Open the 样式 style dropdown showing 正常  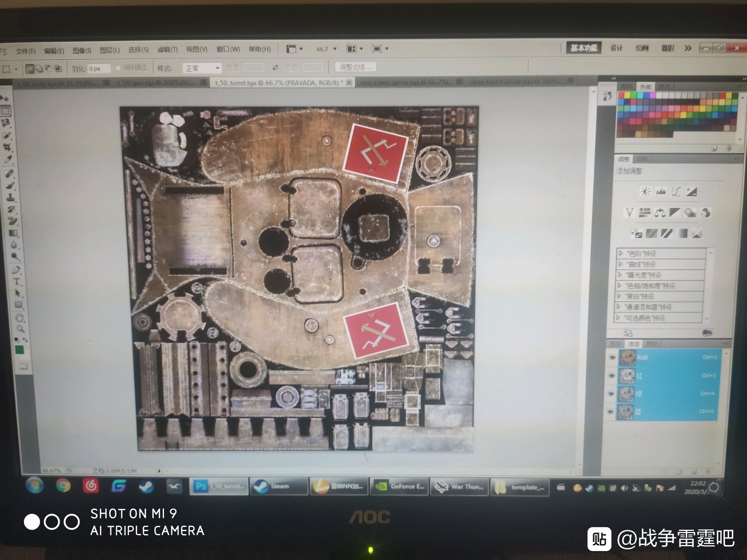click(202, 68)
